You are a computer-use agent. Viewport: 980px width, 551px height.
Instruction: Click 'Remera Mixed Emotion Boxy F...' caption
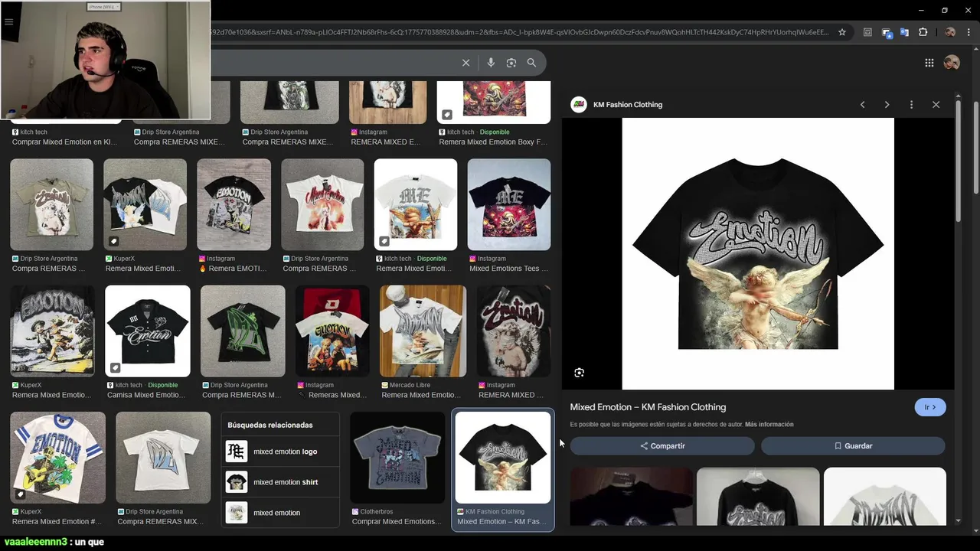pos(492,142)
